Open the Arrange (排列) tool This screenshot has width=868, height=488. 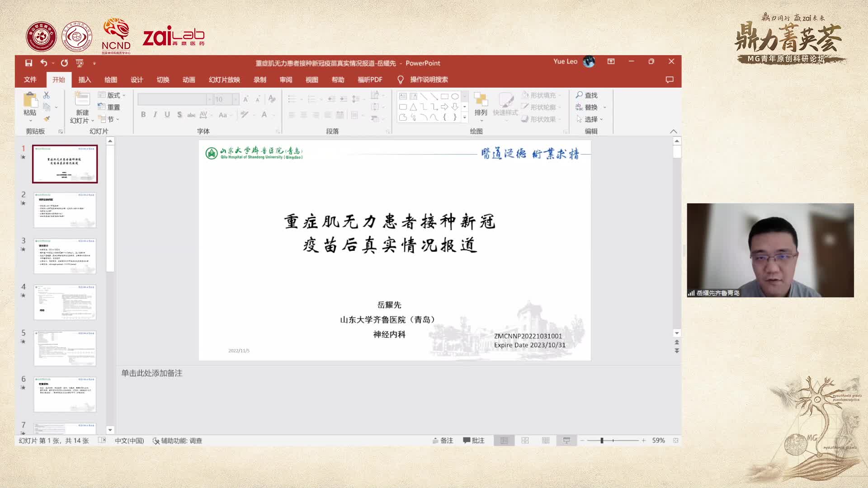481,104
